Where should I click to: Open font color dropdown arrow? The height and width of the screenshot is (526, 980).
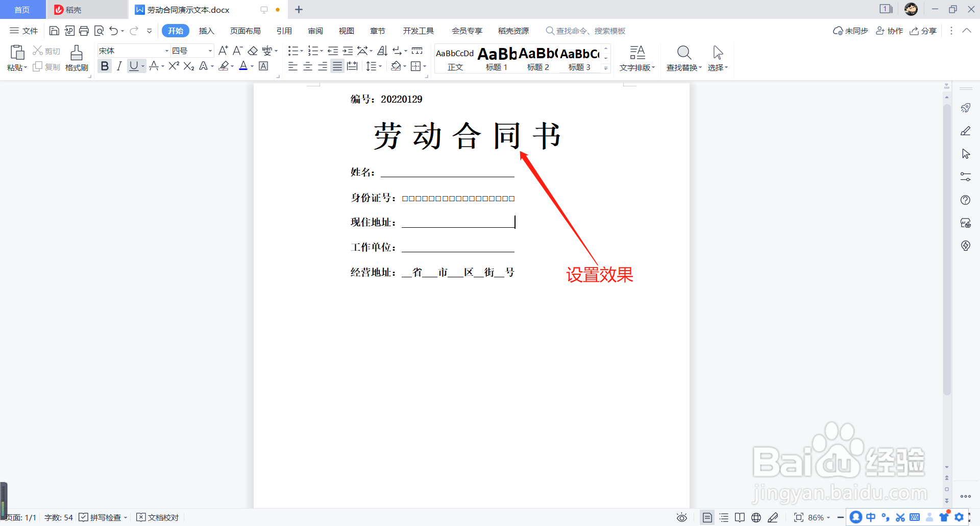pyautogui.click(x=252, y=66)
